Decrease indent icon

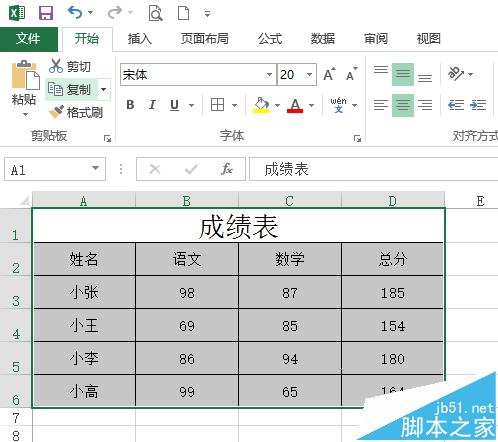pyautogui.click(x=456, y=105)
